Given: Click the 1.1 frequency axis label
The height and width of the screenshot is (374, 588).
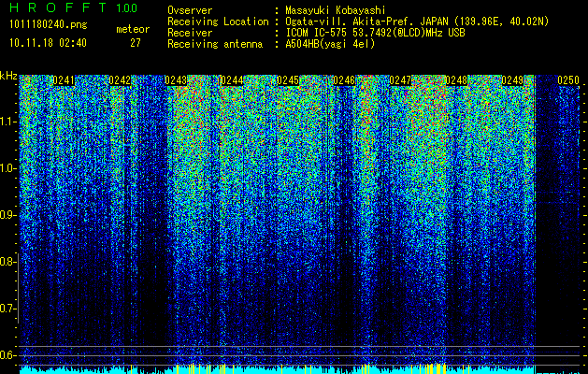Looking at the screenshot, I should point(8,122).
